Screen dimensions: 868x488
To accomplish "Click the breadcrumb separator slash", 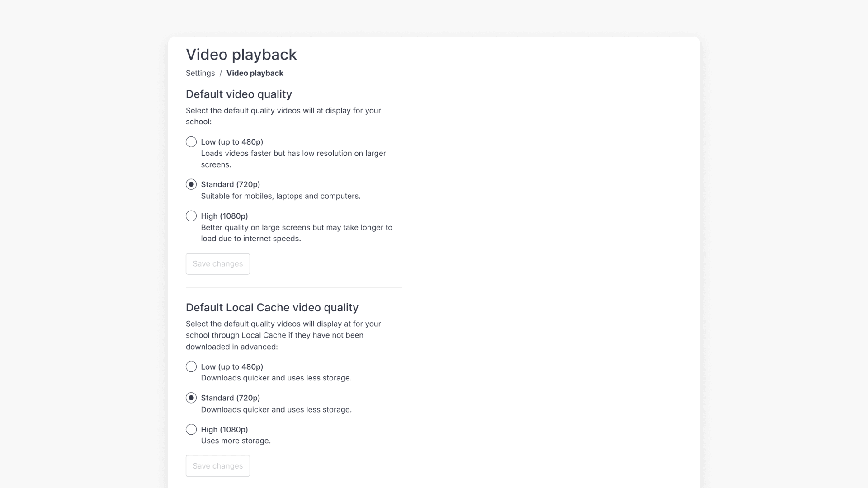I will [x=221, y=73].
